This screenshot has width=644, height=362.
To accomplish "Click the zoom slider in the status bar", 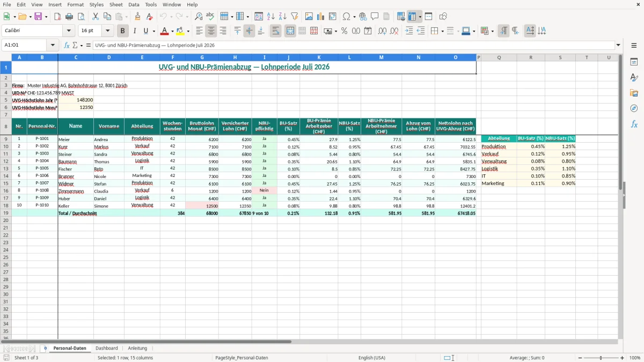I will [601, 358].
